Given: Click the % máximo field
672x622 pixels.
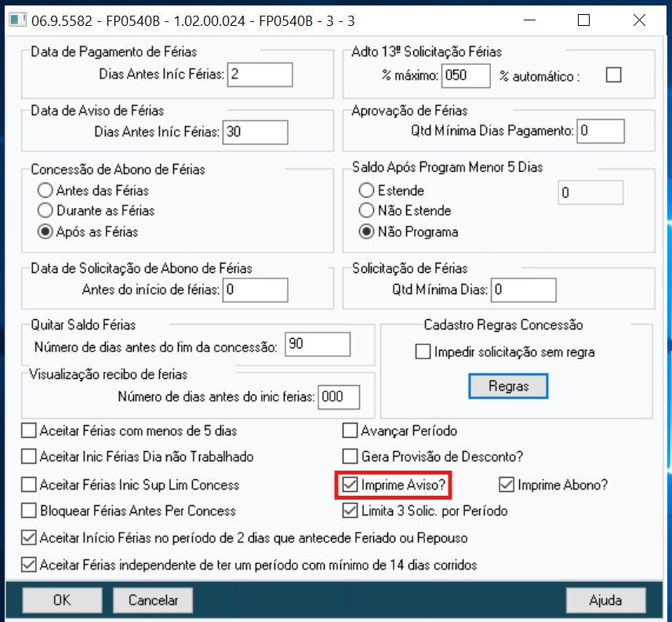Looking at the screenshot, I should pyautogui.click(x=466, y=76).
